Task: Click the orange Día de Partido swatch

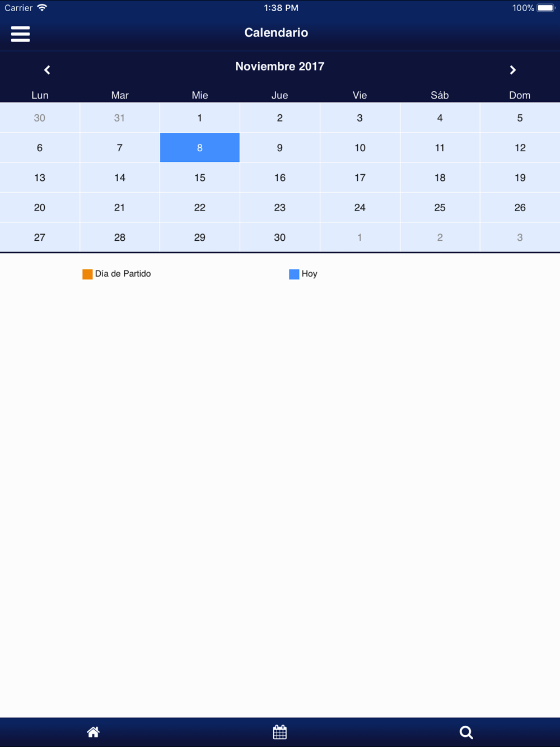Action: coord(87,274)
